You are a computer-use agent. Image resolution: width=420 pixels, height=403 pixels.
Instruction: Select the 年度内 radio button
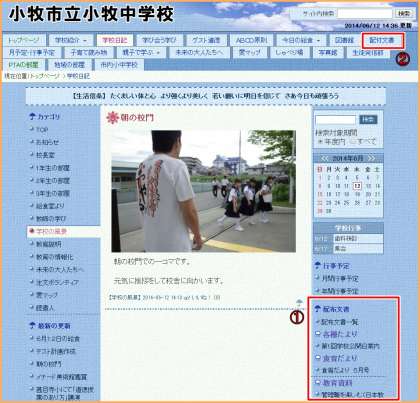click(320, 142)
